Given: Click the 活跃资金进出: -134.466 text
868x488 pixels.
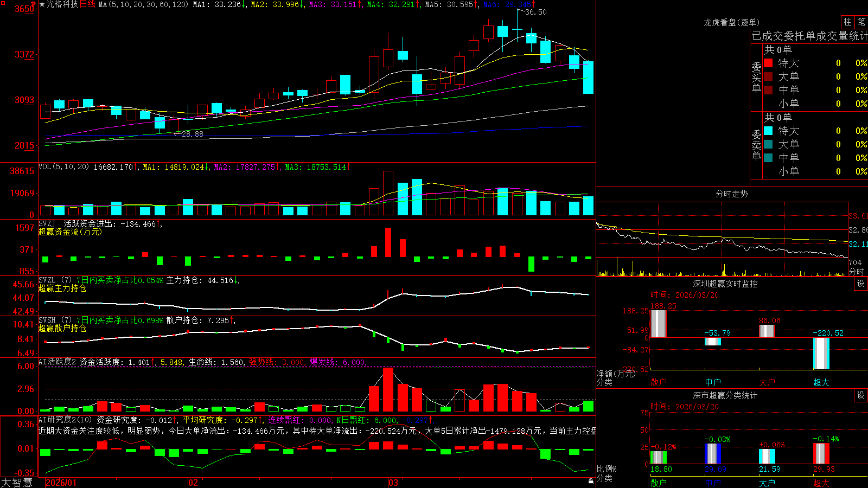Looking at the screenshot, I should [113, 223].
